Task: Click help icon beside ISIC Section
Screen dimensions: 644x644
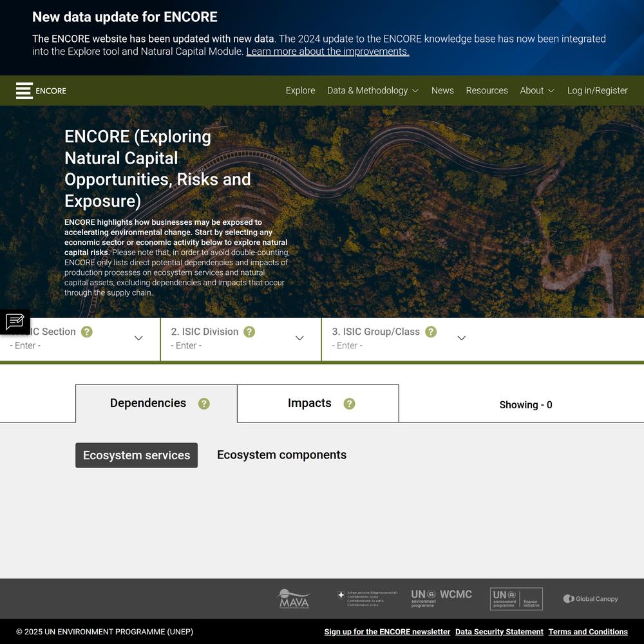Action: tap(87, 332)
